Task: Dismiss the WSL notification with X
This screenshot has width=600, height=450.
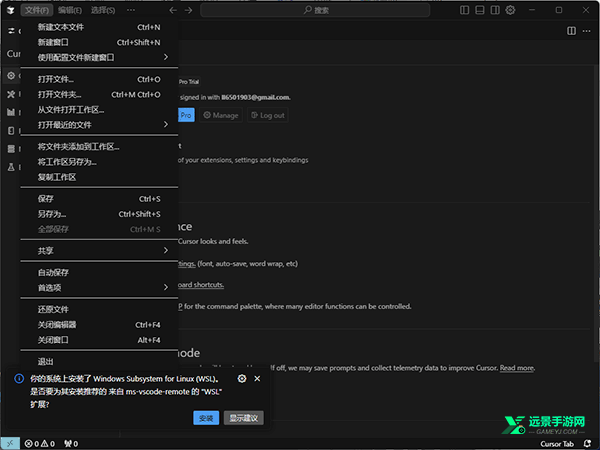Action: tap(258, 380)
